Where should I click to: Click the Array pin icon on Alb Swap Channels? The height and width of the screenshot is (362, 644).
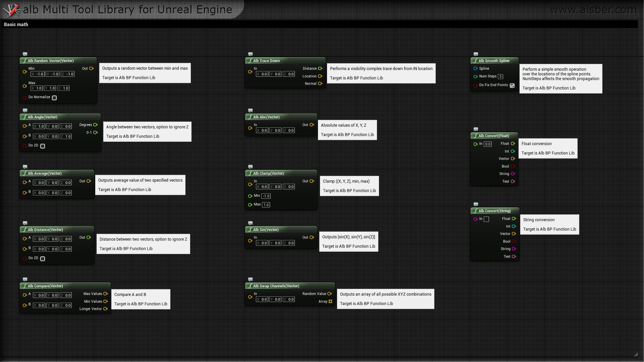[x=330, y=301]
